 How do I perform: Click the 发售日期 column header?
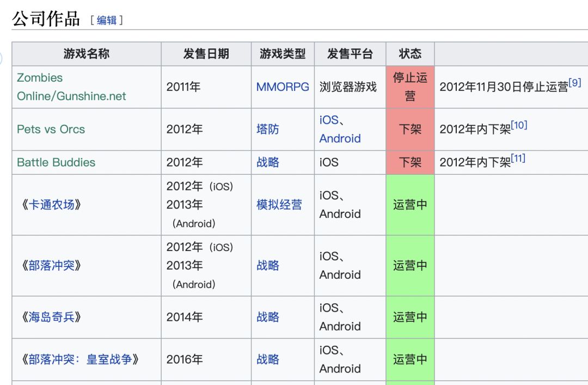click(x=206, y=54)
